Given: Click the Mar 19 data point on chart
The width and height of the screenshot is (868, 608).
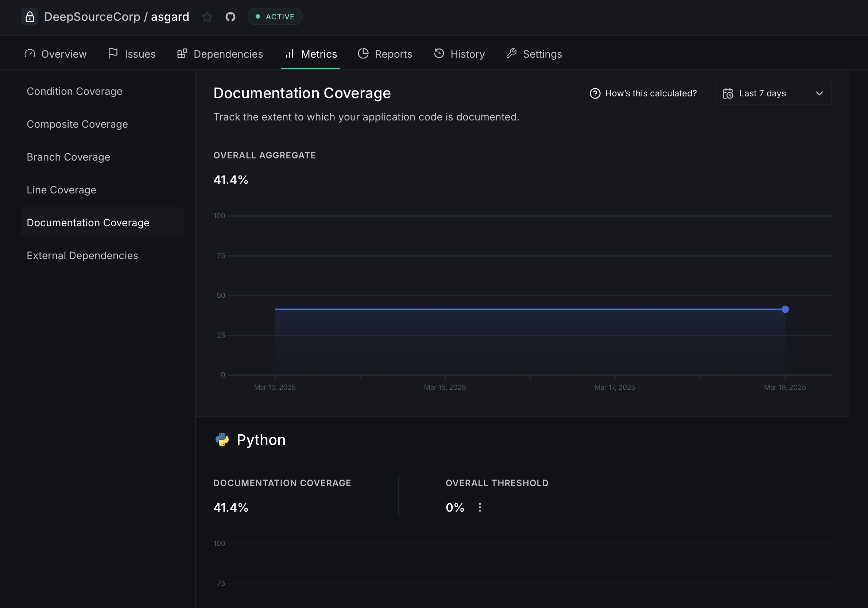Looking at the screenshot, I should [x=785, y=309].
